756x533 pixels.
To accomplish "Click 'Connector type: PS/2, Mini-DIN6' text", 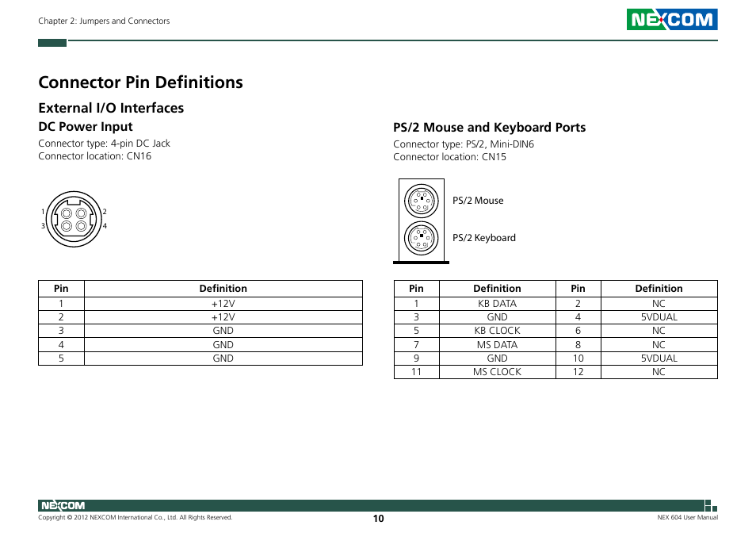I will (x=464, y=144).
